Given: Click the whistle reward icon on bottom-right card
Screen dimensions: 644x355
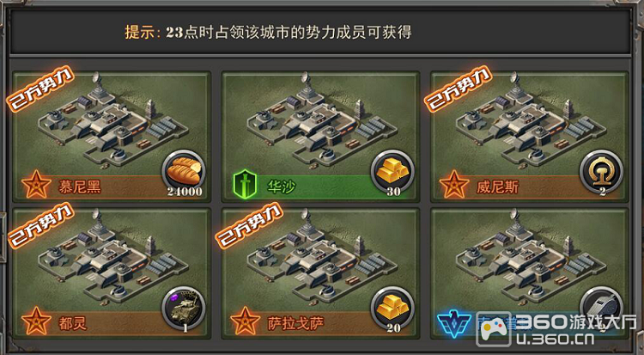Looking at the screenshot, I should (601, 307).
